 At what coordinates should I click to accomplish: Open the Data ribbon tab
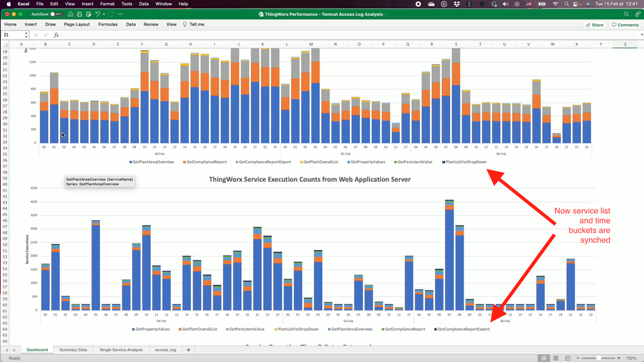(x=131, y=24)
